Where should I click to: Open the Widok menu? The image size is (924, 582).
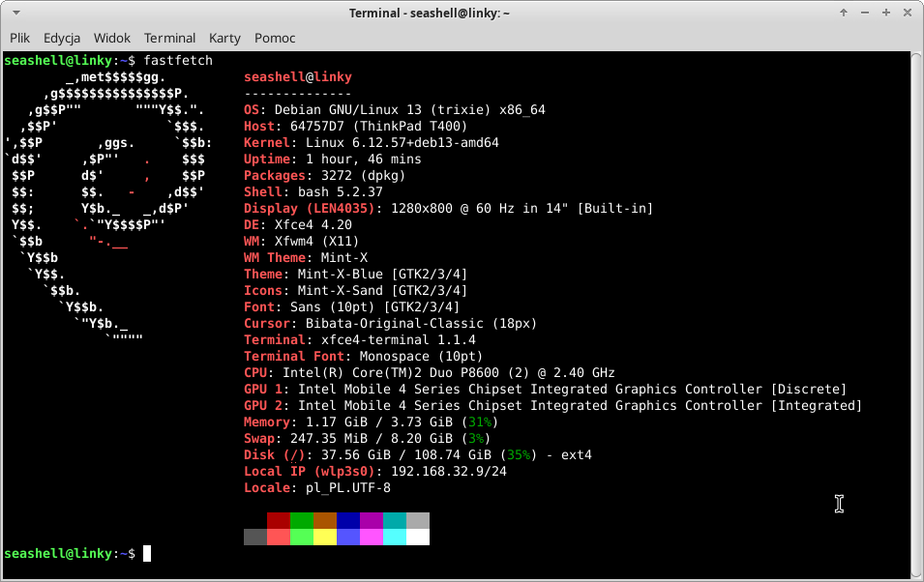[112, 38]
